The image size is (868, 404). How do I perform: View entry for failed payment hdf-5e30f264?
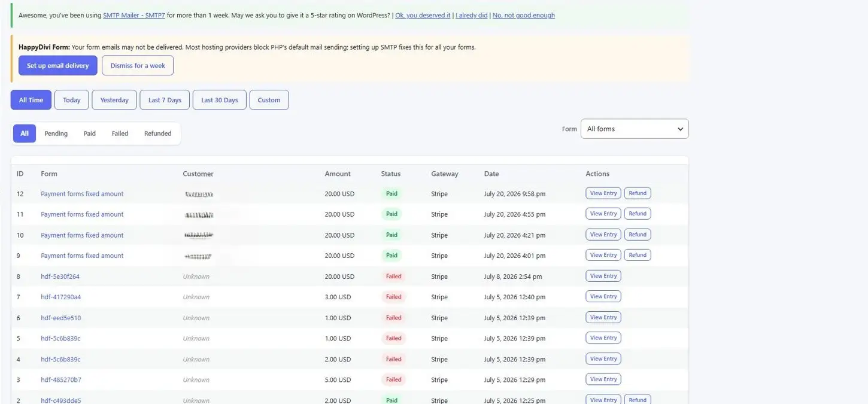603,276
